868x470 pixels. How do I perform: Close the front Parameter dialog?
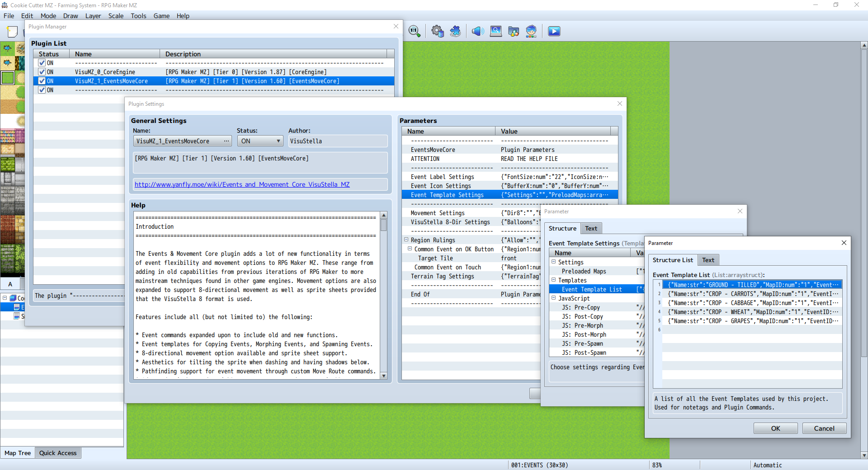click(844, 243)
